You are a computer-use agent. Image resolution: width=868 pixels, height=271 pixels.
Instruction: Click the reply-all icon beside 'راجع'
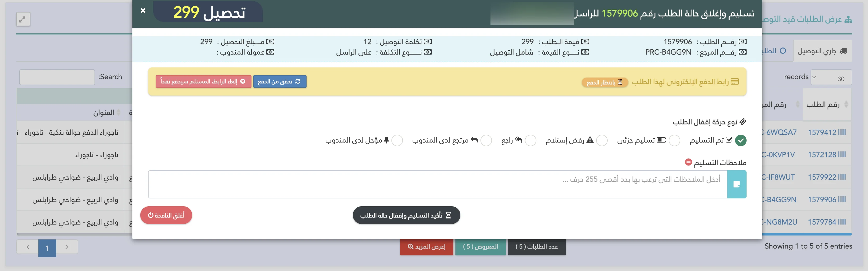click(519, 139)
